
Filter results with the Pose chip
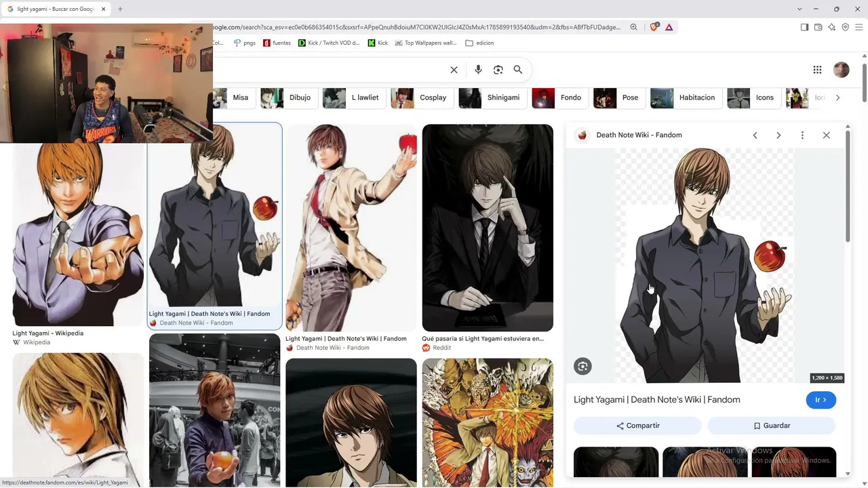click(x=619, y=98)
